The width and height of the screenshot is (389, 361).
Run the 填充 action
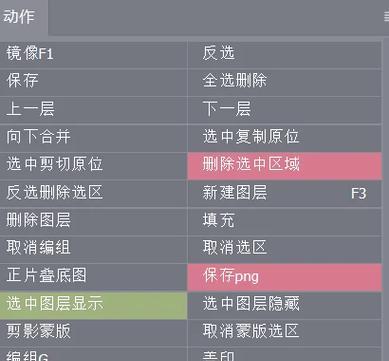(284, 221)
